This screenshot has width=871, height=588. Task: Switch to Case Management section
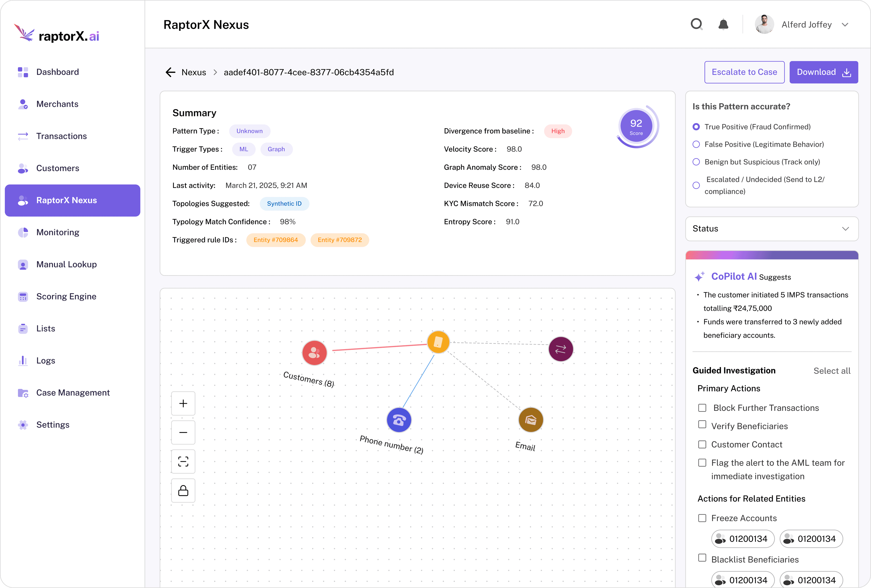pos(73,392)
